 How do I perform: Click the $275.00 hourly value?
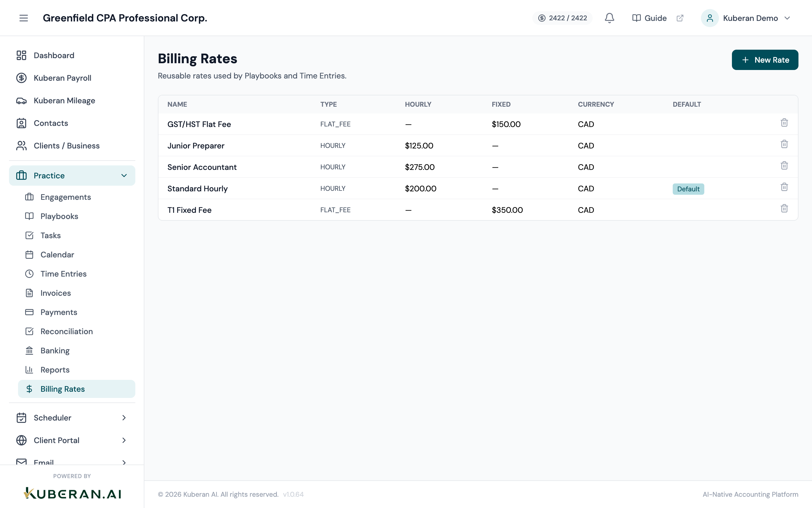420,167
